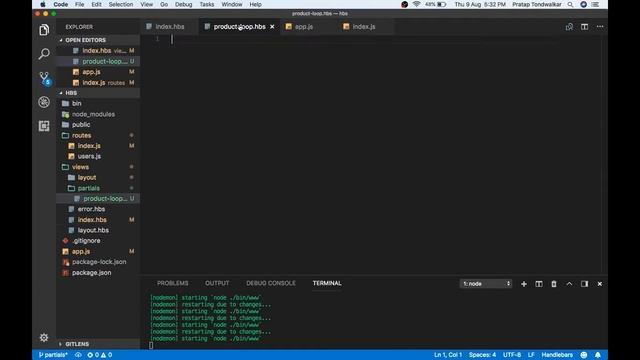Viewport: 640px width, 360px height.
Task: Open the Debug view icon
Action: coord(44,102)
